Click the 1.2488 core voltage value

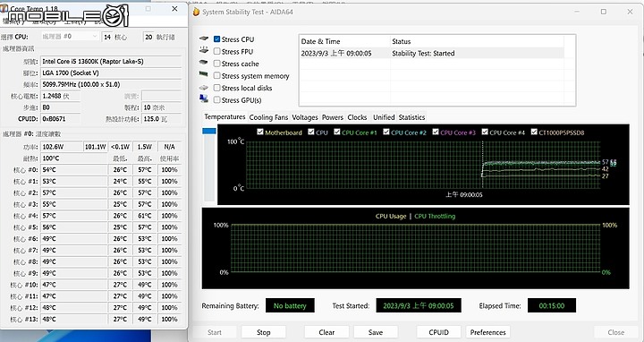click(x=61, y=96)
